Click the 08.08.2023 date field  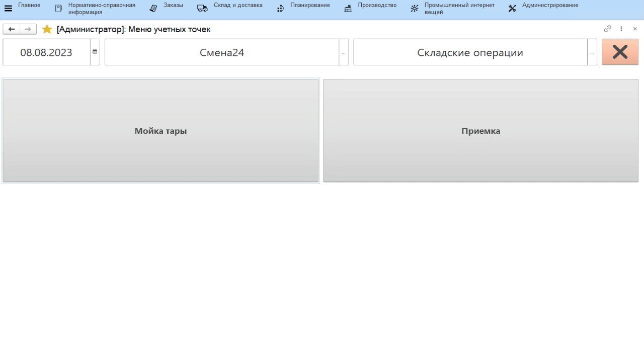[x=46, y=52]
